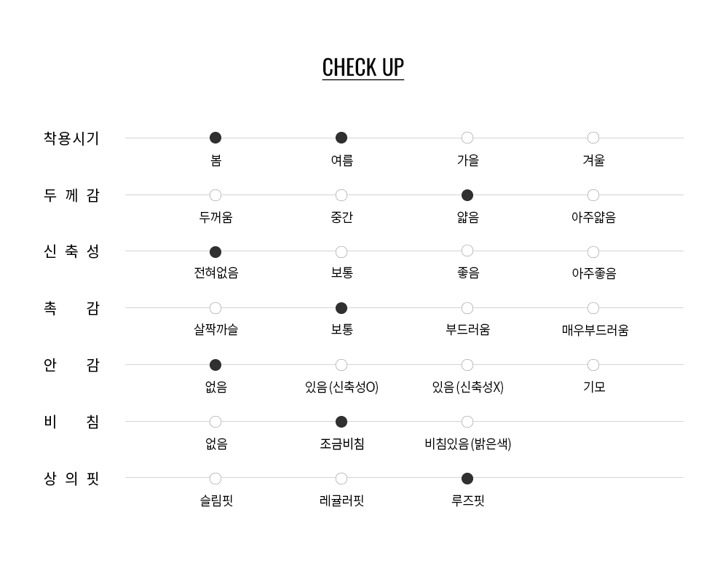Select 매우부드러움 texture circle
This screenshot has width=728, height=566.
[x=593, y=308]
